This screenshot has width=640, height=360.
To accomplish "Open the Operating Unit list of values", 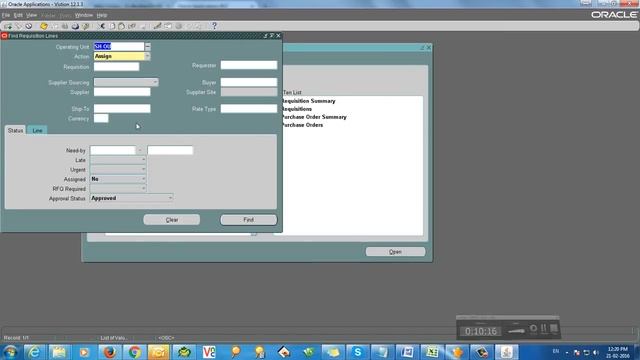I will click(x=148, y=47).
